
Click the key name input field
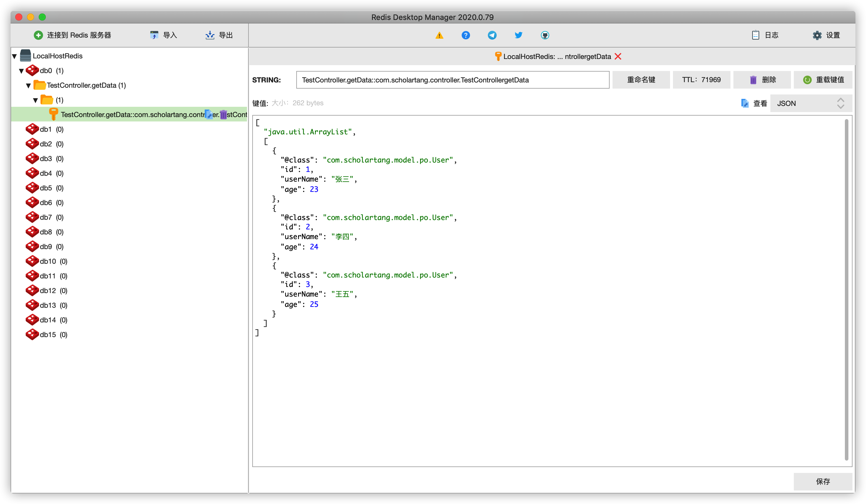pos(452,80)
